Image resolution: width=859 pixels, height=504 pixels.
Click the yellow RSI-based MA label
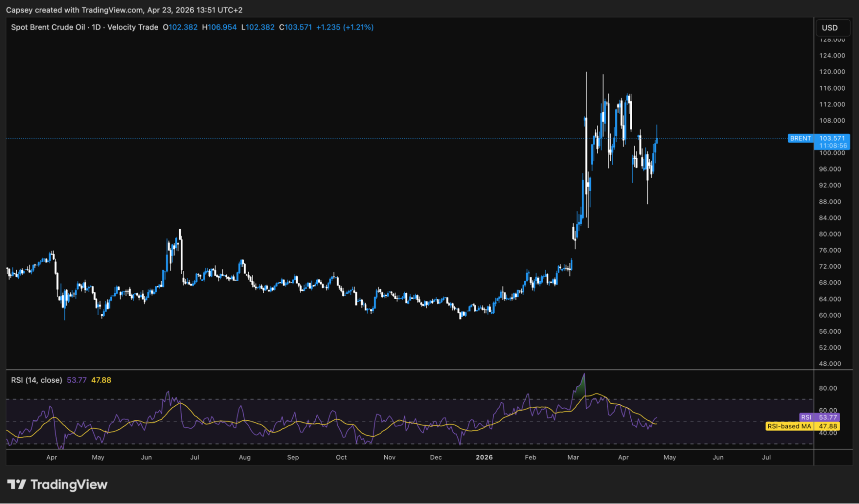click(x=789, y=426)
